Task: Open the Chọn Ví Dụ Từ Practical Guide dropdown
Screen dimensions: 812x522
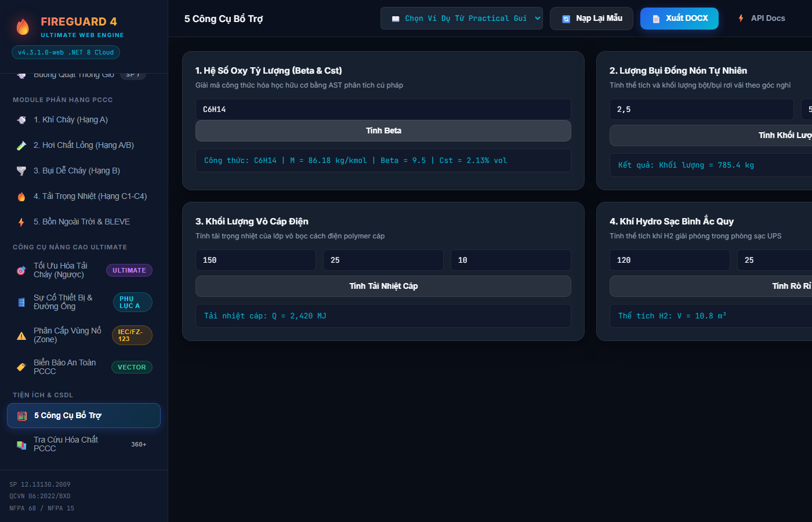Action: [462, 19]
